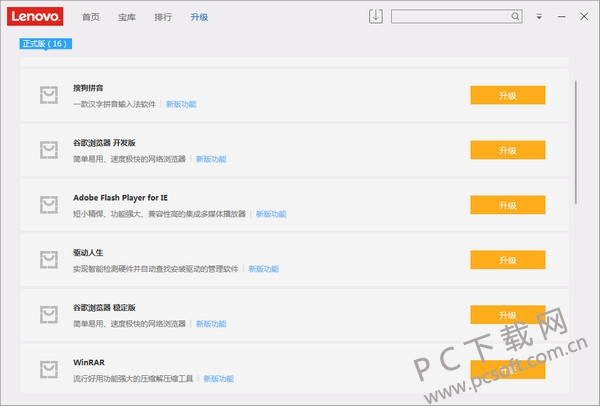The image size is (600, 406).
Task: Upgrade Adobe Flash Player for IE
Action: [508, 205]
